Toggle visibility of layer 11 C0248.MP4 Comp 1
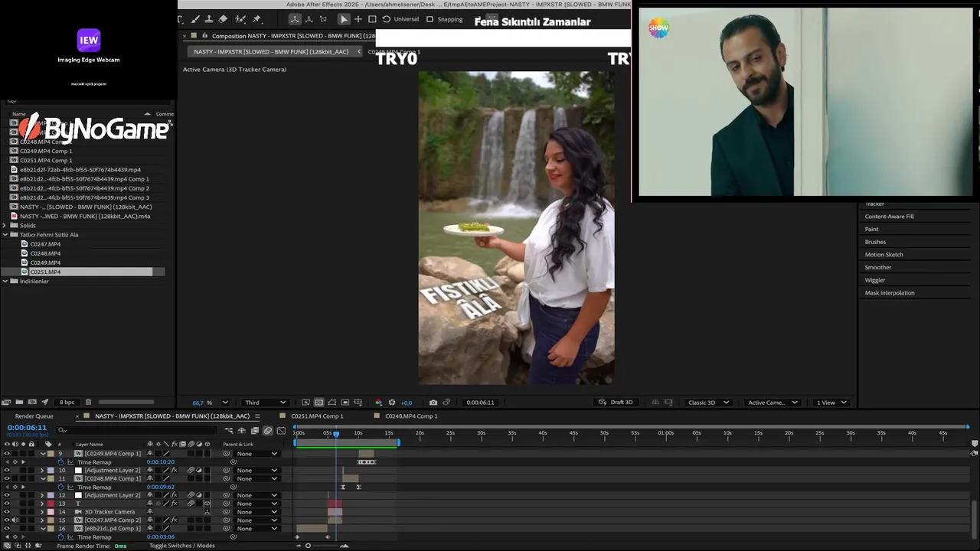 point(7,478)
